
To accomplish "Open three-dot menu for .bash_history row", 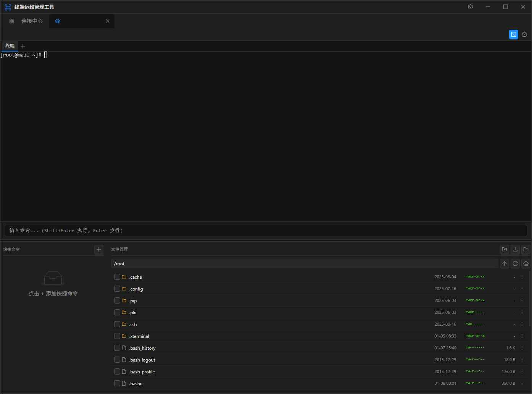I will pyautogui.click(x=522, y=348).
